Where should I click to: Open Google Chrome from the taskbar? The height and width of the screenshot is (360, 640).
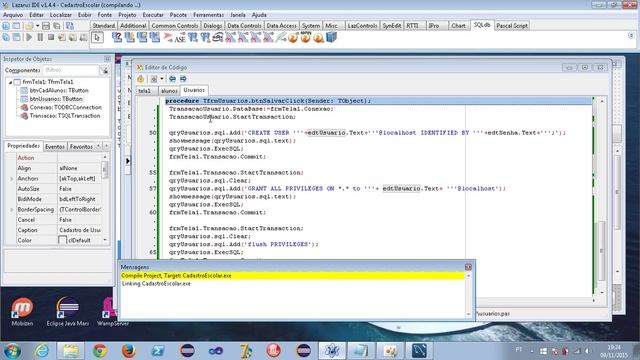tap(99, 351)
